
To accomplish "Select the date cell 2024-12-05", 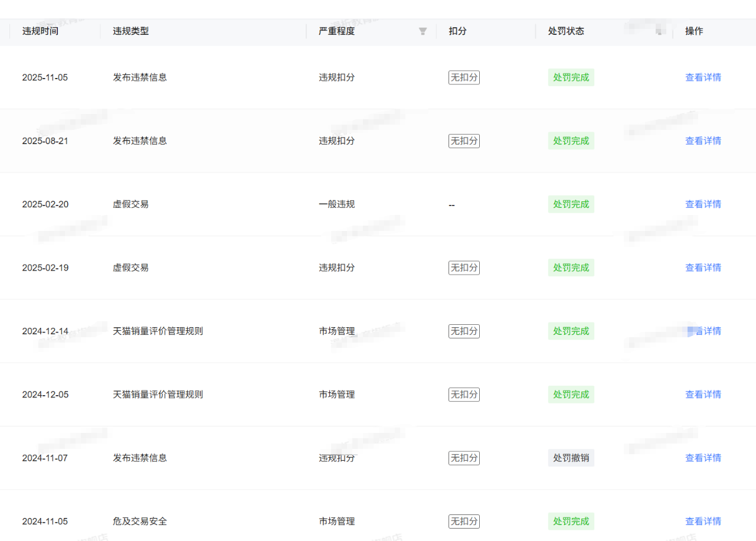I will 45,395.
